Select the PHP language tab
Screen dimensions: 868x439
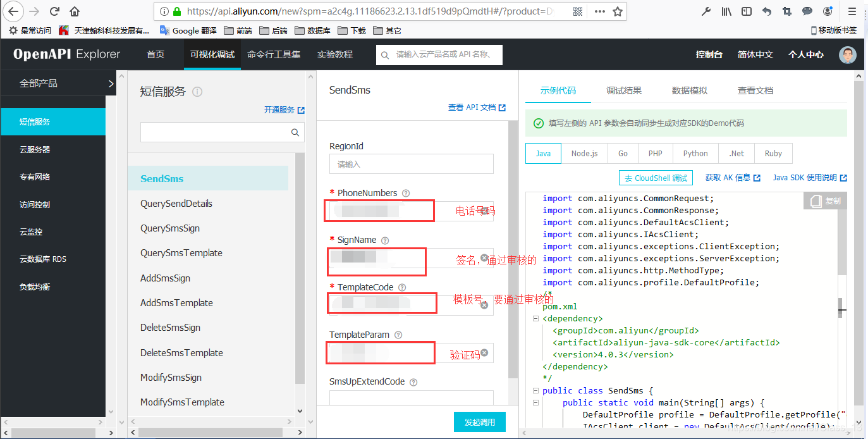[656, 154]
